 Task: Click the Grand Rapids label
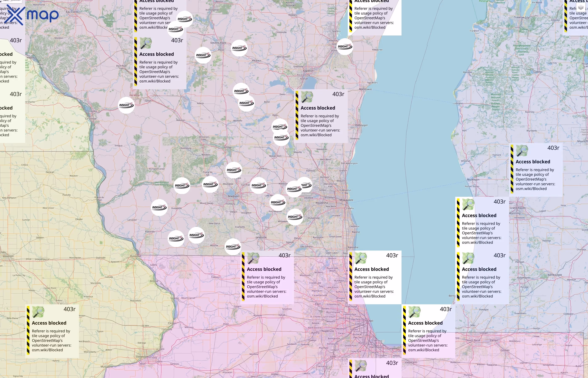[x=518, y=208]
